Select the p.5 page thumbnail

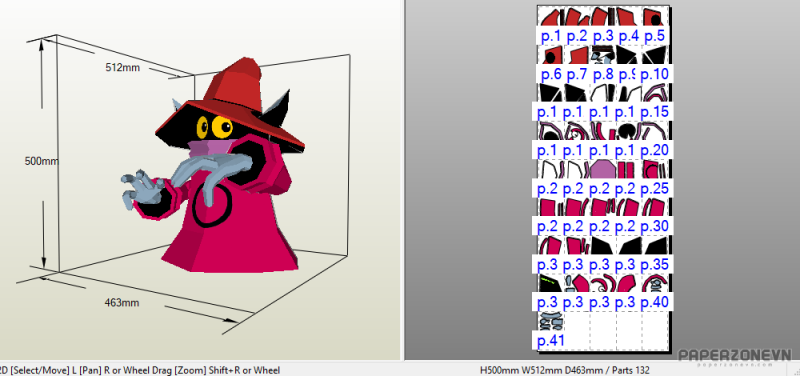[655, 25]
